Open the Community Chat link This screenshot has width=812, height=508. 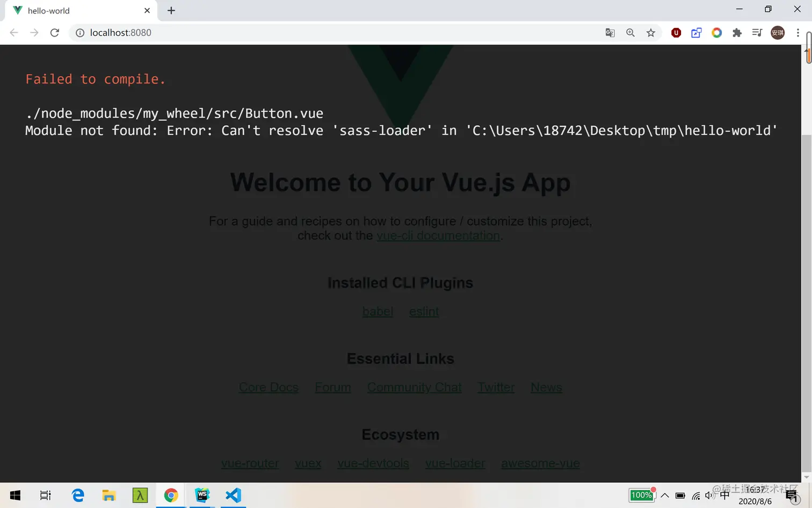(414, 388)
